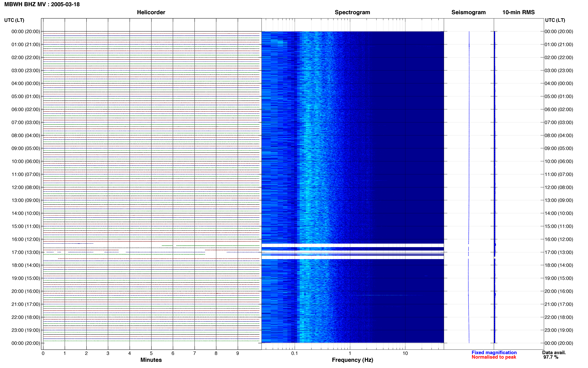Click the left '16:00 (12:00)' time label

pyautogui.click(x=26, y=239)
